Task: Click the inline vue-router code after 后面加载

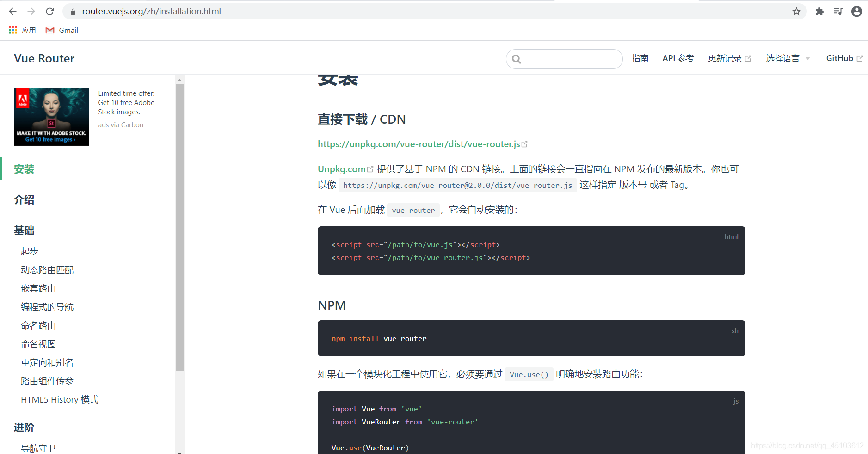Action: pyautogui.click(x=413, y=210)
